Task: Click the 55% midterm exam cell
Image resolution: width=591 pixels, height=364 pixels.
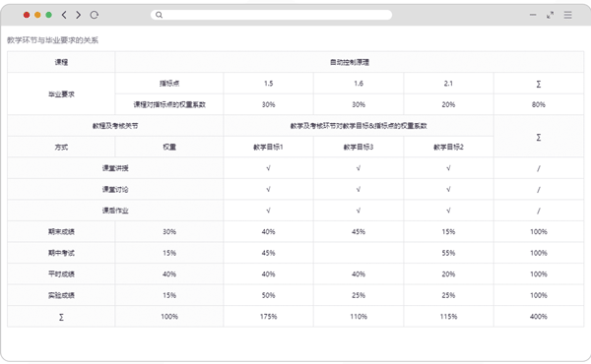Action: click(448, 253)
